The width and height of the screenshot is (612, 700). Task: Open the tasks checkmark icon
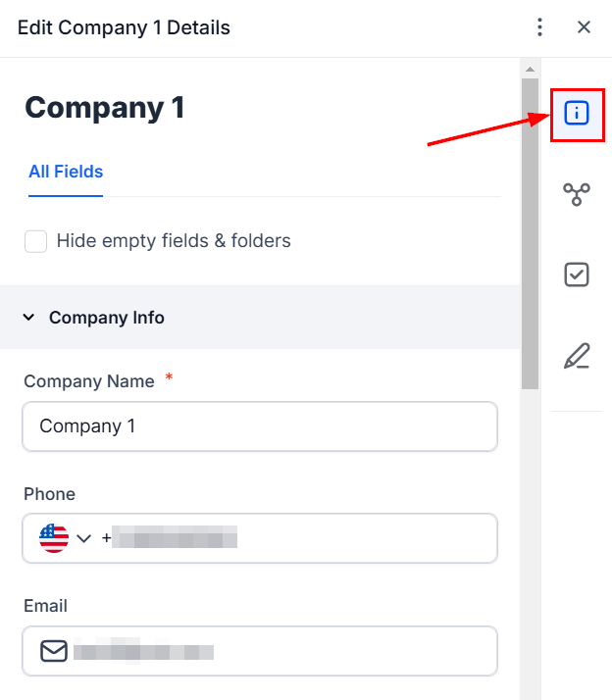point(577,275)
